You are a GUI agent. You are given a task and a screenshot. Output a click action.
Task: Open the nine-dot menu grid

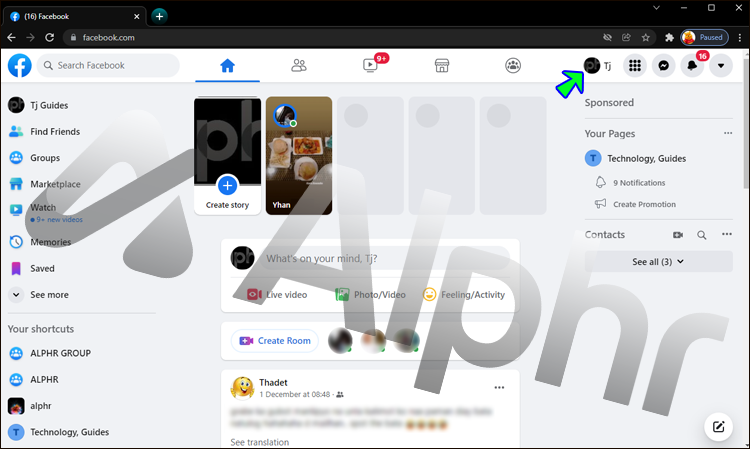(x=635, y=66)
